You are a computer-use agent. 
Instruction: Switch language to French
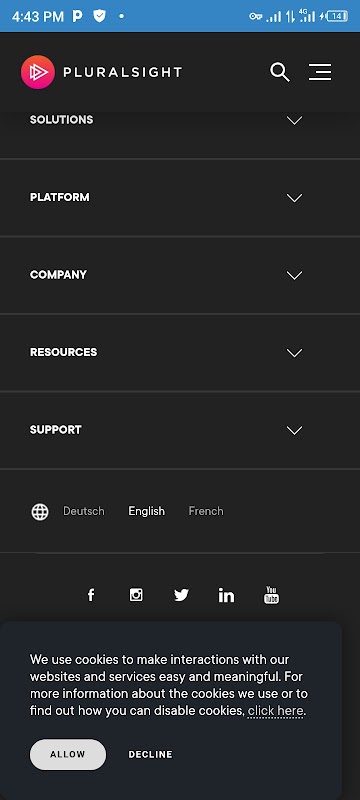click(206, 511)
